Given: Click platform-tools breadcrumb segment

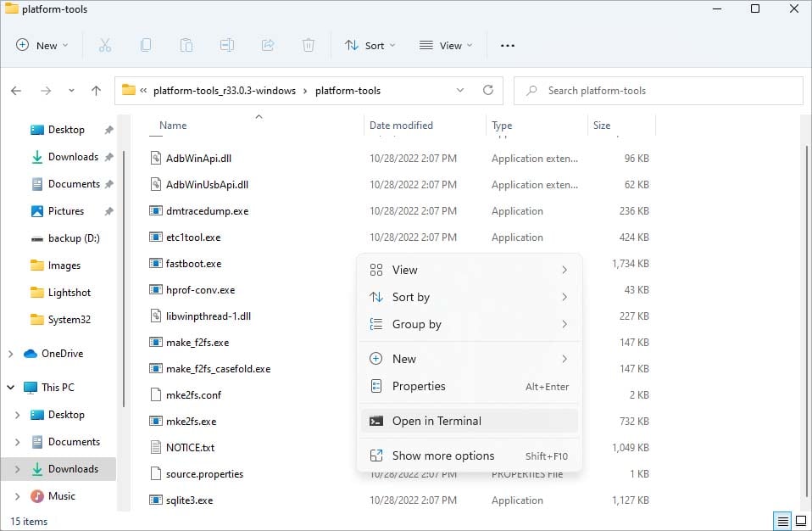Looking at the screenshot, I should pyautogui.click(x=348, y=91).
